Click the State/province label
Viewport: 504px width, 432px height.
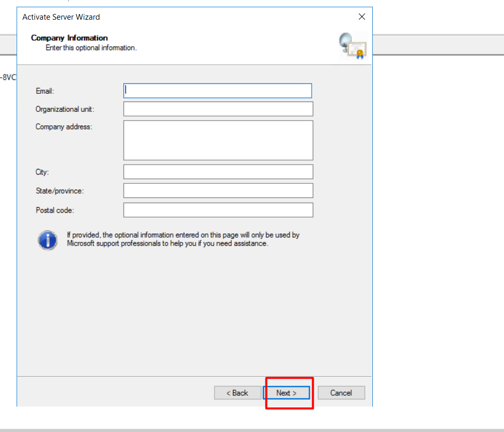pos(60,191)
